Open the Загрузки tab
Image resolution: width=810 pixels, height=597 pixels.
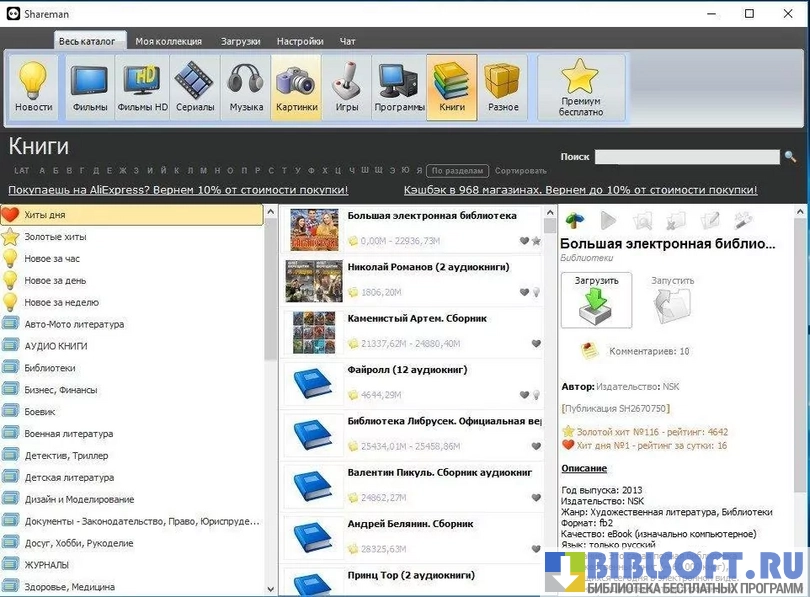[241, 41]
